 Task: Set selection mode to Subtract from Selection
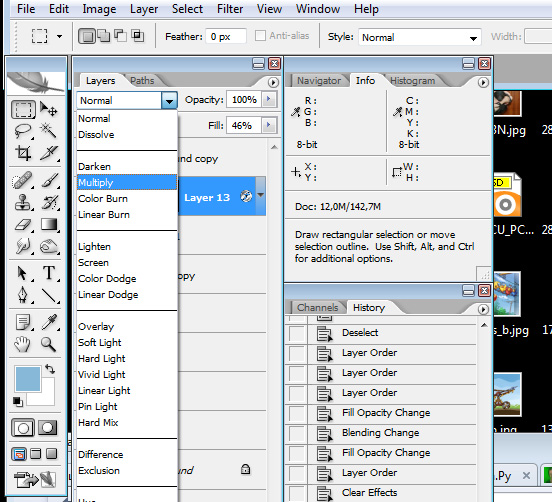point(120,36)
